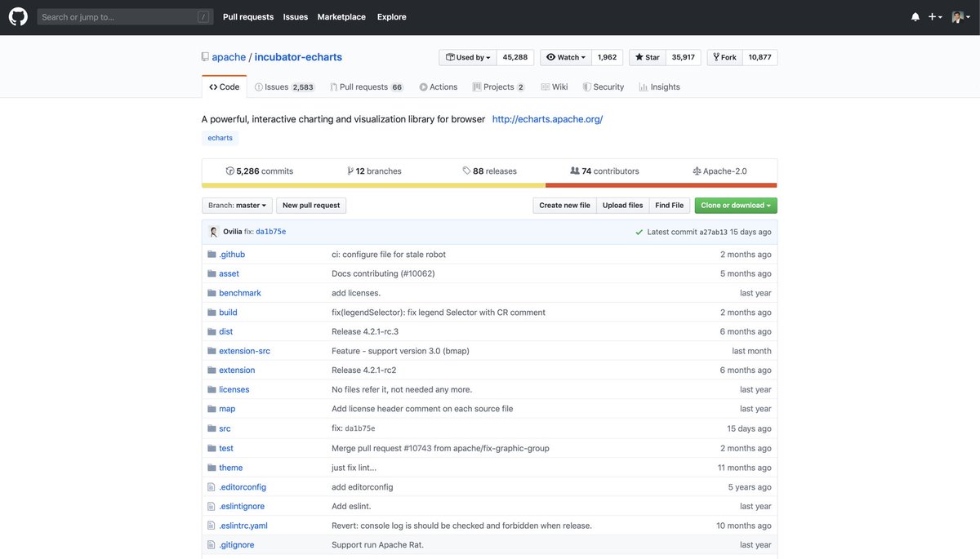Focus the Search or jump to field
Screen dimensions: 980x559
coord(125,17)
